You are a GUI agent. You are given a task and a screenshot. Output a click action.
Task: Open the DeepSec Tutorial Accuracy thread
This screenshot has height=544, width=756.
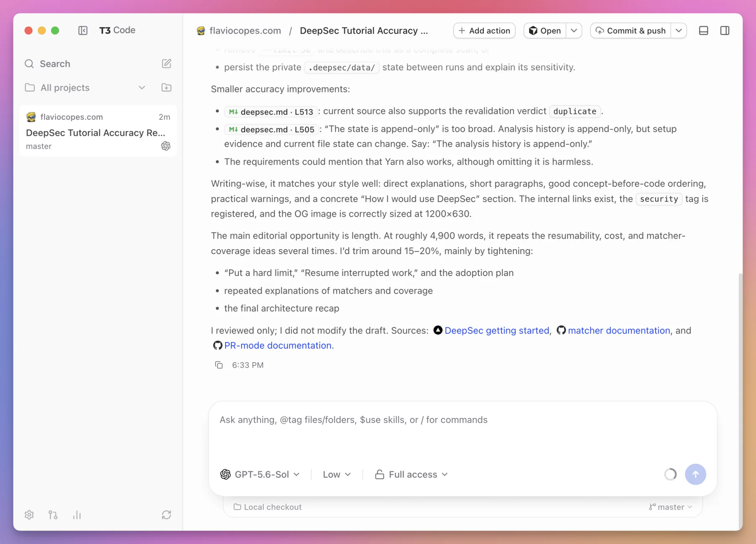coord(98,131)
